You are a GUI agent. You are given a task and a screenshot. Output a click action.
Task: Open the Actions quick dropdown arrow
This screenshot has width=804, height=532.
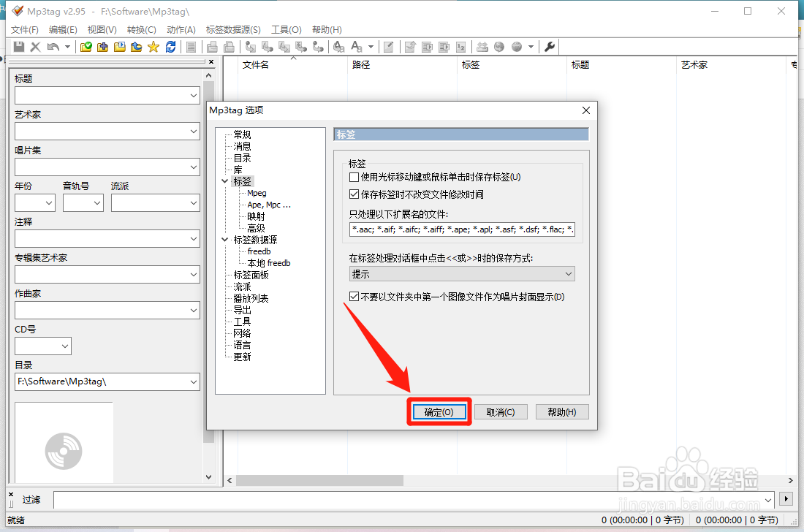371,47
